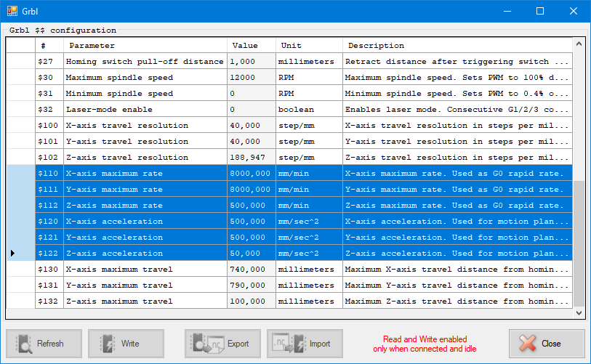
Task: Click the value 8000,000 for X-axis maximum rate
Action: pos(252,174)
